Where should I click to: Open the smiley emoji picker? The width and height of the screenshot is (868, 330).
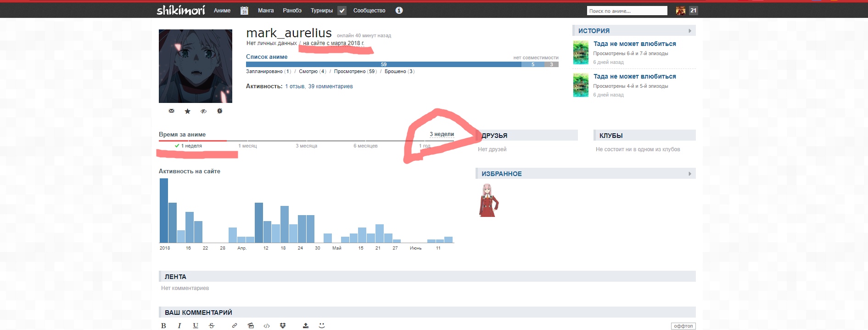(322, 325)
